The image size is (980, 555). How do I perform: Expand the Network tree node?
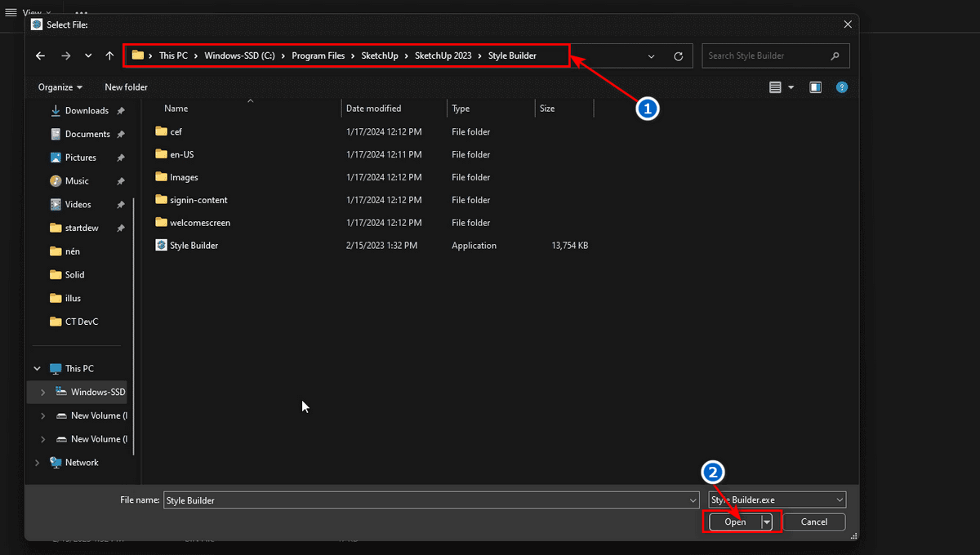[x=38, y=463]
